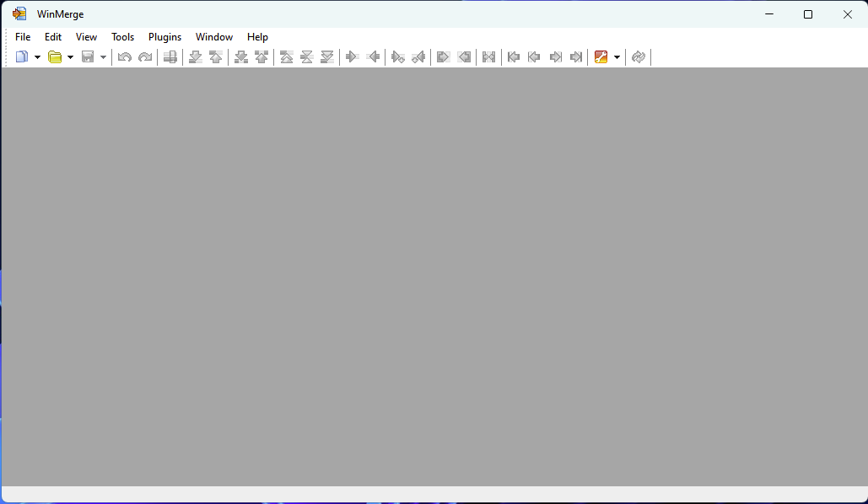This screenshot has height=504, width=868.
Task: Click the Current Difference icon
Action: pos(307,57)
